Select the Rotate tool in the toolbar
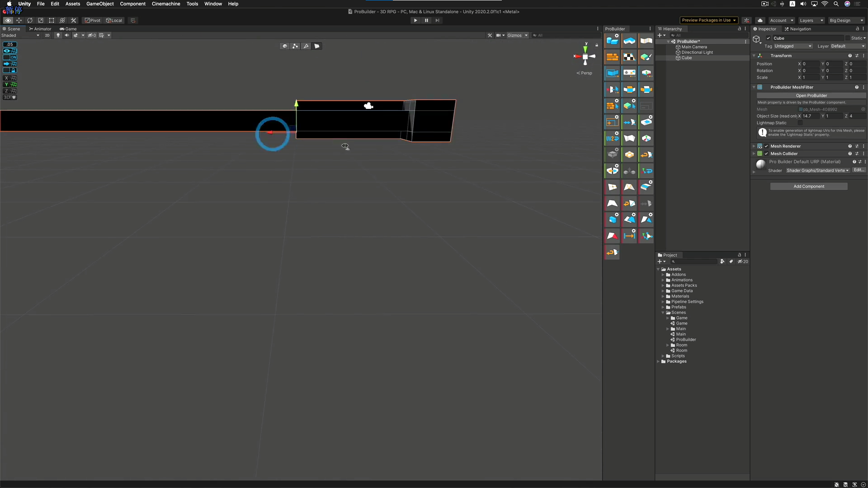Screen dimensions: 868x488 point(30,20)
